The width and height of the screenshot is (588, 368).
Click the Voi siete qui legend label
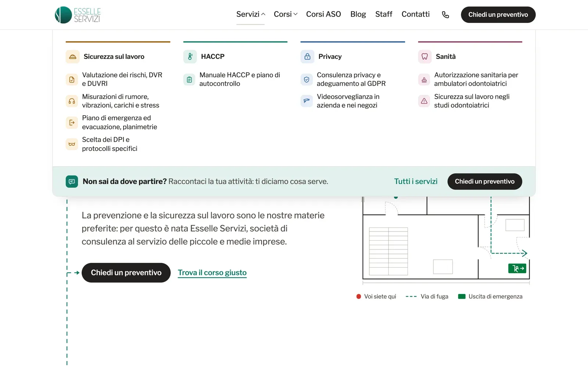tap(380, 297)
